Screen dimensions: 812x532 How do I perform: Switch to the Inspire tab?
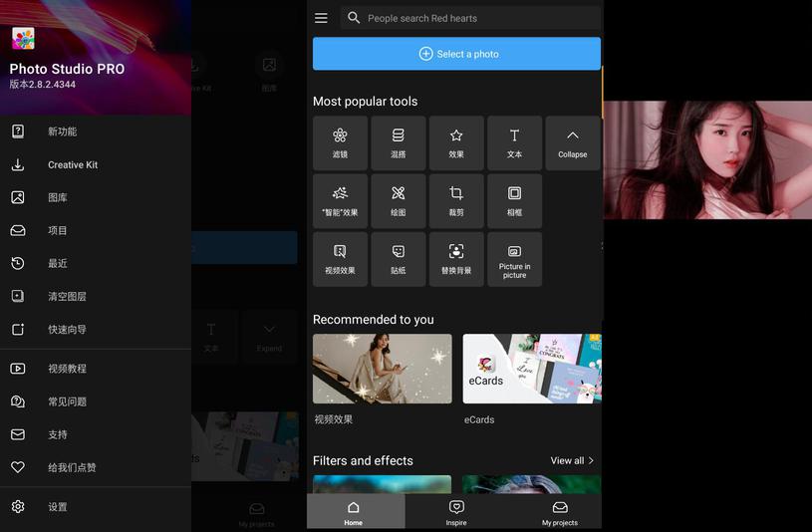click(x=456, y=512)
